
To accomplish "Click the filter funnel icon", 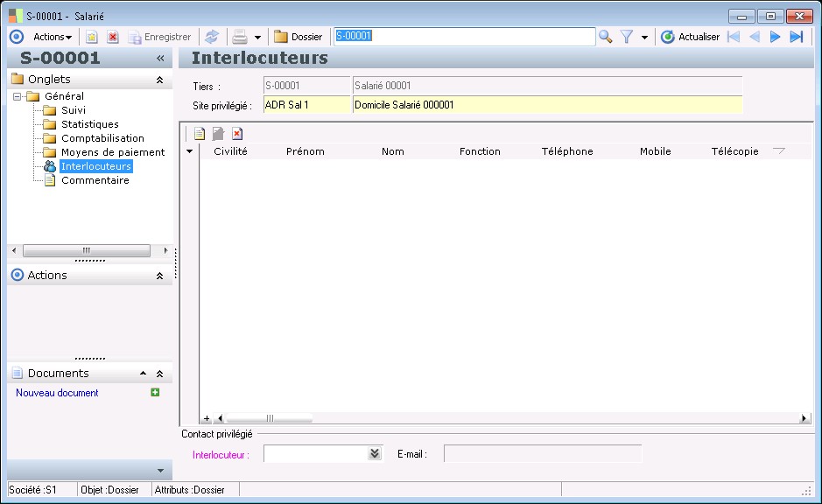I will coord(627,37).
